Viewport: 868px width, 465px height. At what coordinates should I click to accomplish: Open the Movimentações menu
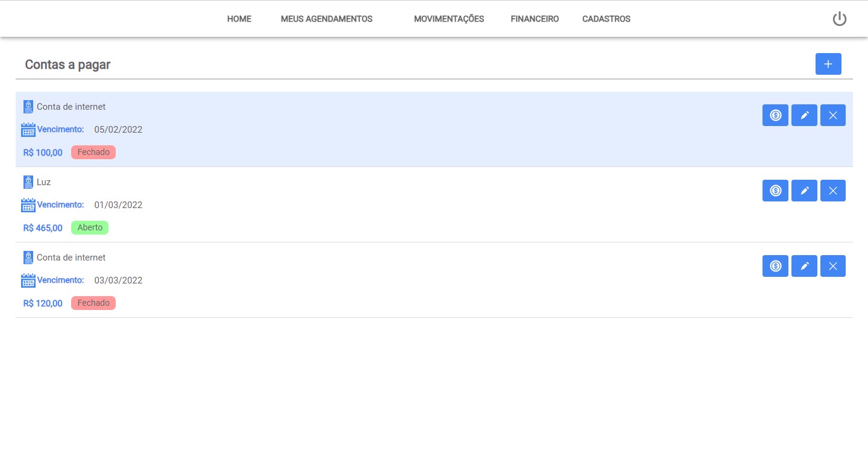click(x=448, y=19)
